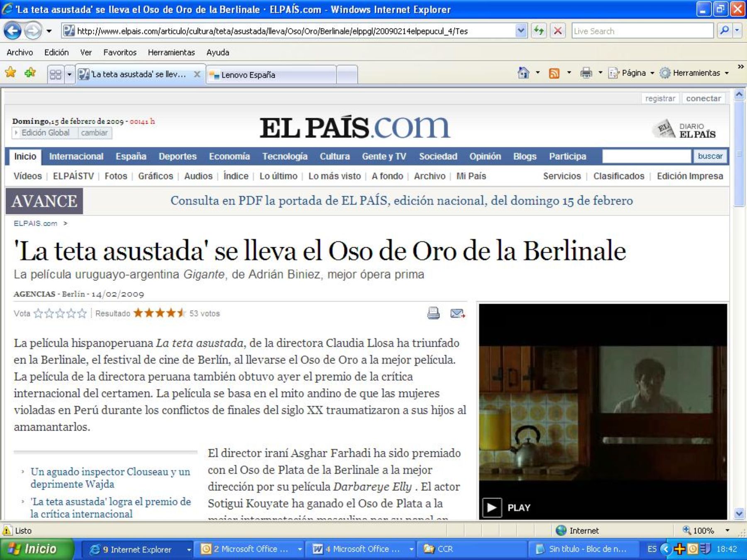747x560 pixels.
Task: Click the Print toolbar icon
Action: tap(586, 73)
